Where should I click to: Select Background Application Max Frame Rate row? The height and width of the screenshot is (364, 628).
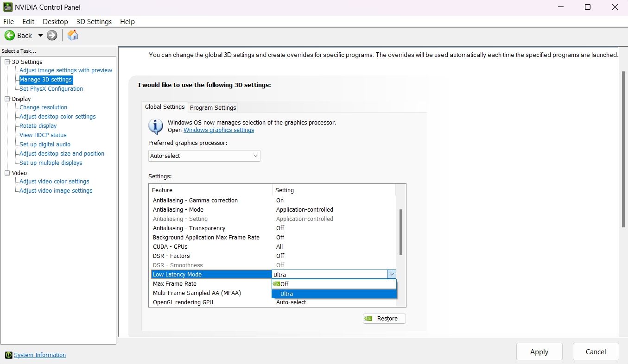(273, 238)
